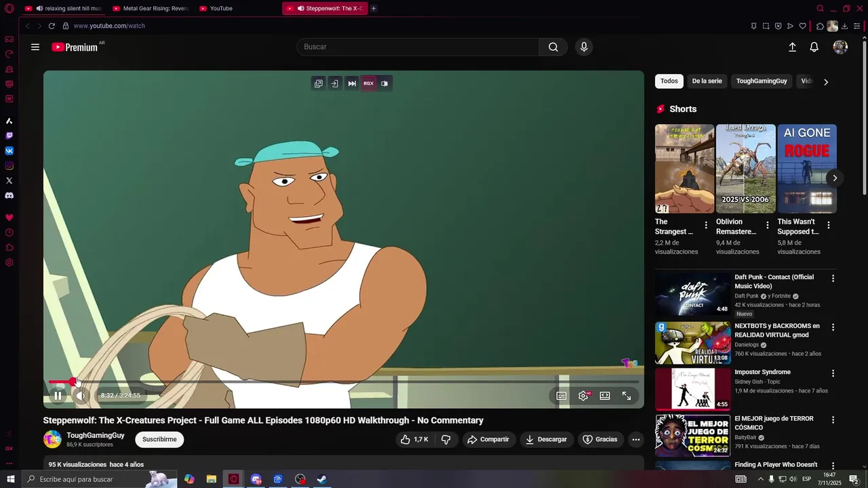Viewport: 868px width, 488px height.
Task: Open options for Oblivion Remastered short
Action: (x=768, y=225)
